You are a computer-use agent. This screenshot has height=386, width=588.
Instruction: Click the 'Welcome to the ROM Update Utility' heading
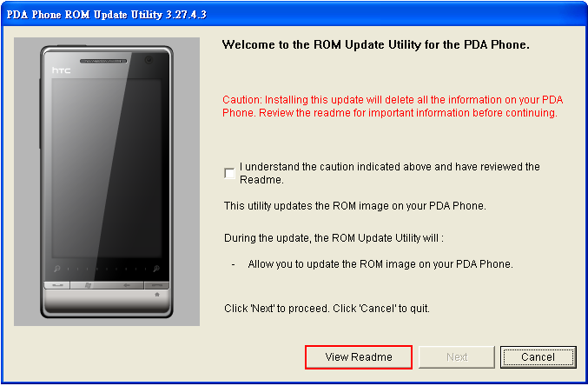(x=376, y=44)
